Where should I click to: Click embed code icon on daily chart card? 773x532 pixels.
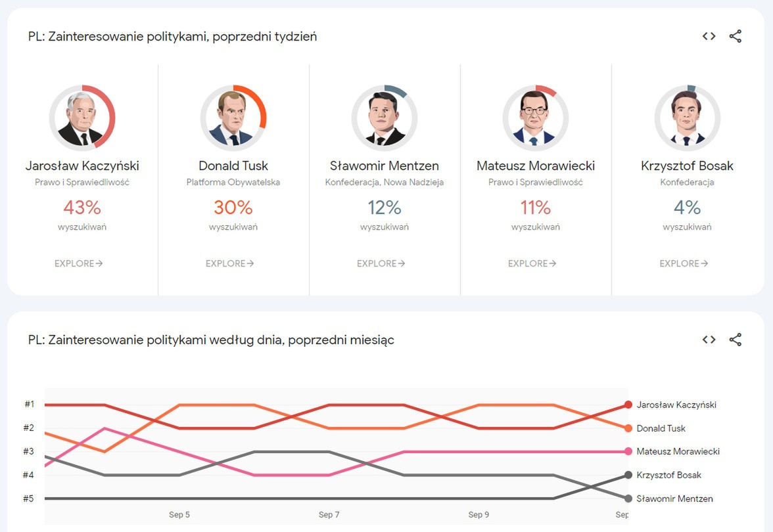[x=709, y=340]
